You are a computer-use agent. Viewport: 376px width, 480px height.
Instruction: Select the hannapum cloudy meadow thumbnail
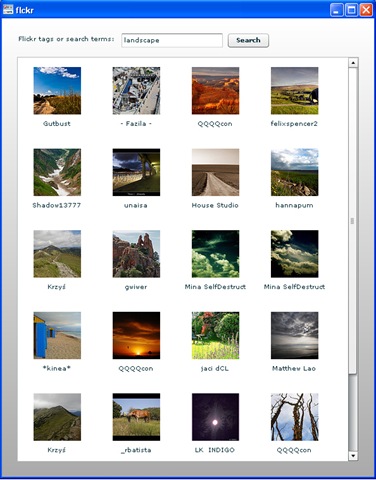click(294, 172)
